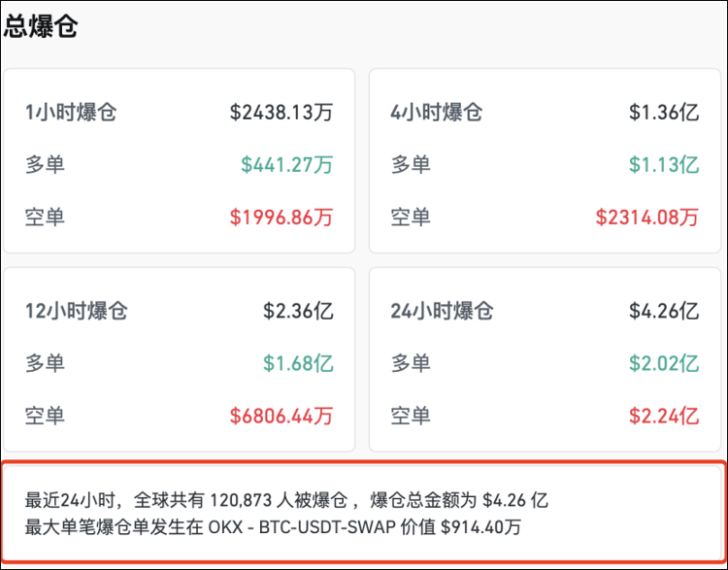Open the 12小时爆仓 card title
728x570 pixels.
[76, 311]
